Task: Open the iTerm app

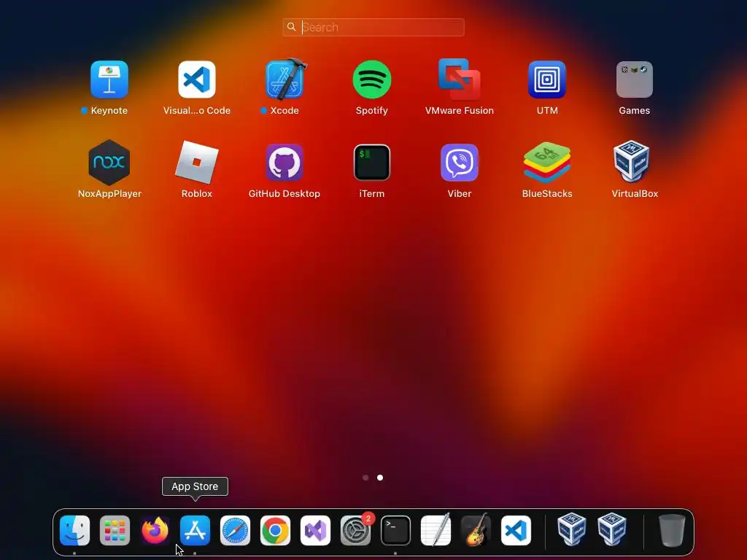Action: pos(371,163)
